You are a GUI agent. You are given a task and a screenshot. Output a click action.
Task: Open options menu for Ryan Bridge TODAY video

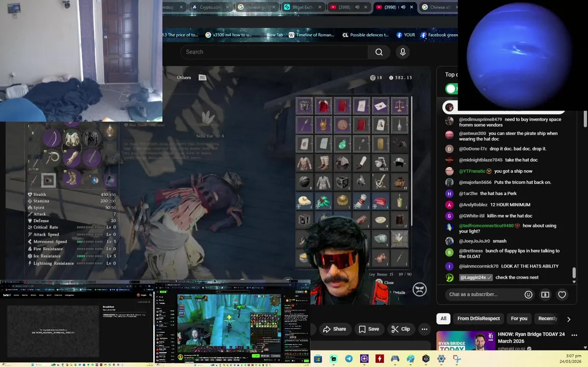pyautogui.click(x=574, y=335)
